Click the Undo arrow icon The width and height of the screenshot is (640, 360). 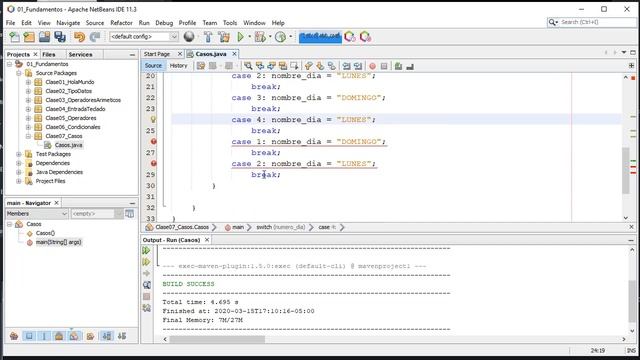coord(79,37)
